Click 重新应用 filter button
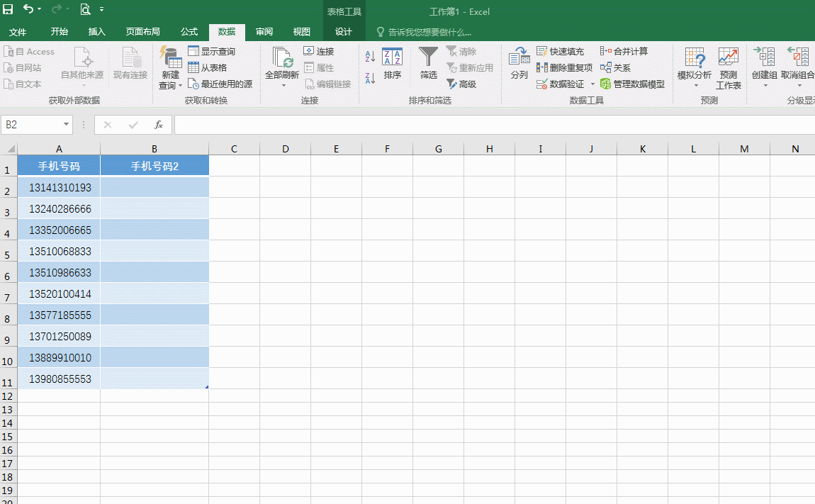The image size is (815, 504). [x=470, y=67]
